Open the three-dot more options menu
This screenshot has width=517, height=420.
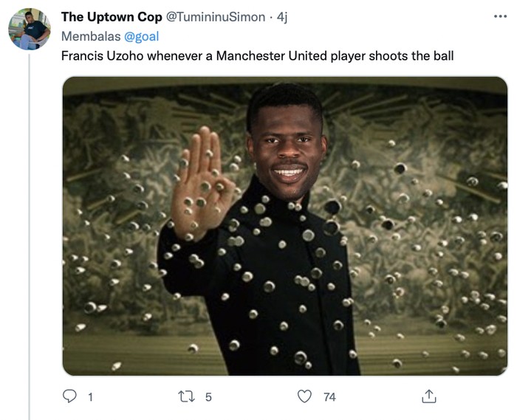[500, 17]
